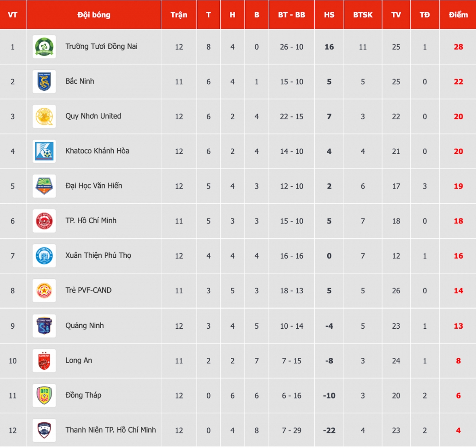Click the HS column header

pyautogui.click(x=329, y=15)
